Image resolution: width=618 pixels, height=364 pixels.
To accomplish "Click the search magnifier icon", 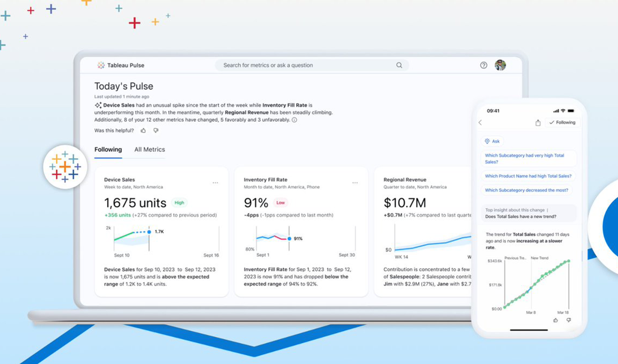I will pyautogui.click(x=399, y=65).
